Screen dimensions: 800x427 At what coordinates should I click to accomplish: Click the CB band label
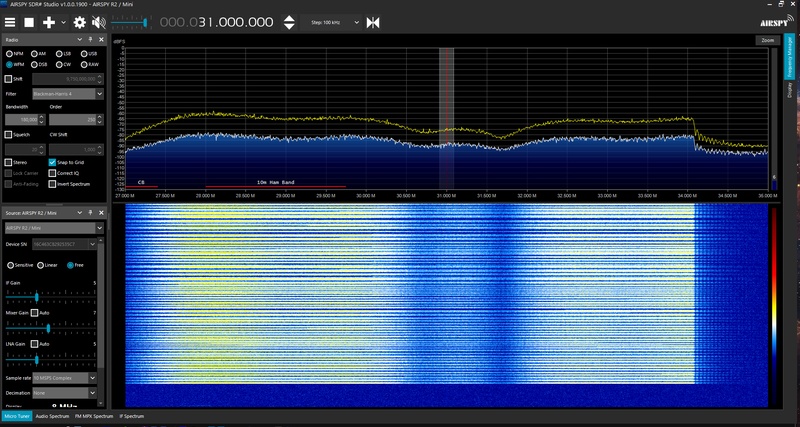(141, 182)
